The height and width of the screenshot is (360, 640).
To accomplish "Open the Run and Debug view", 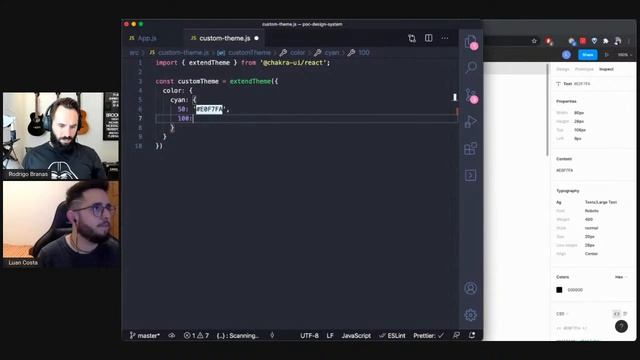I will click(471, 122).
